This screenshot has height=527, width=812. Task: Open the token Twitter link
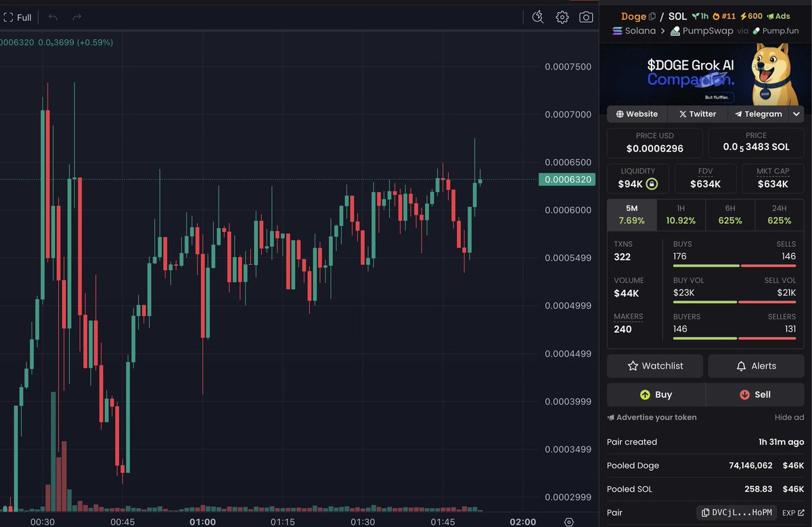pyautogui.click(x=698, y=114)
